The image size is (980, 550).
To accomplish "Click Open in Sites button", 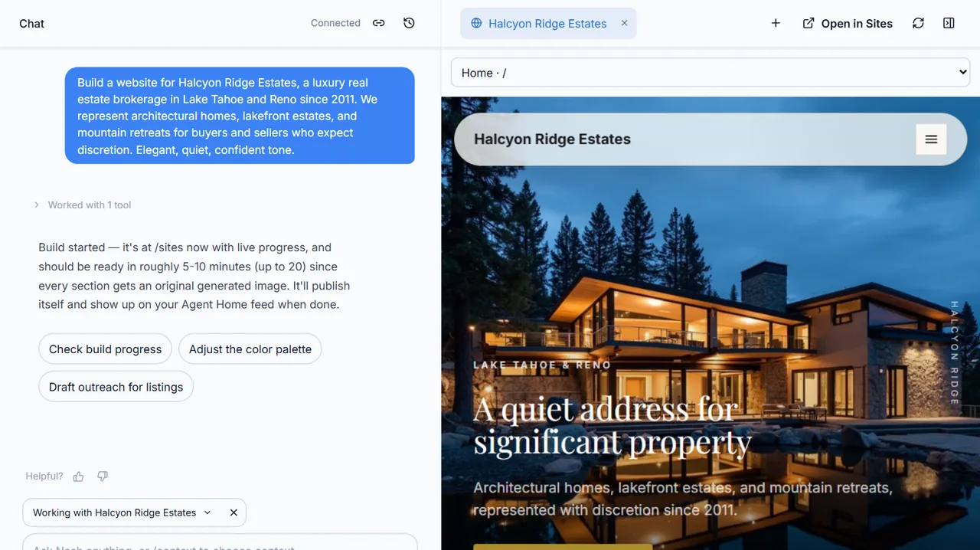I will click(x=847, y=23).
